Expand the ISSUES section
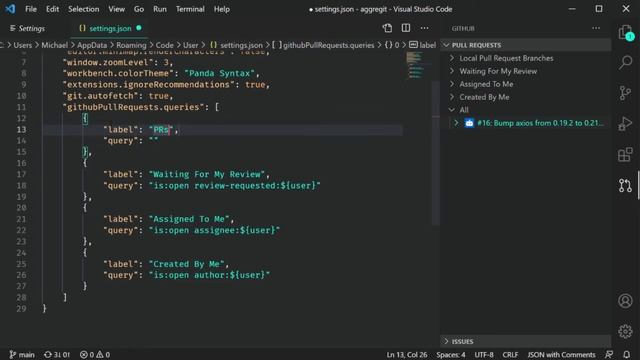The image size is (640, 360). [x=526, y=341]
